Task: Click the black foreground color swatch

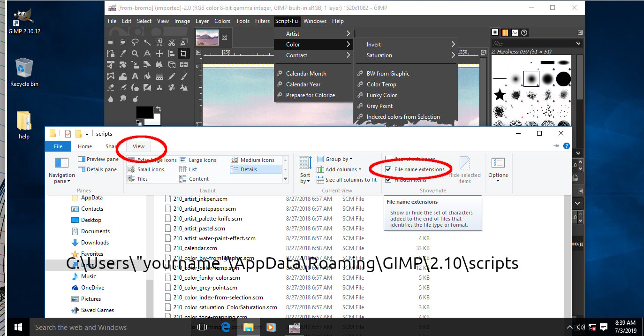Action: 144,112
